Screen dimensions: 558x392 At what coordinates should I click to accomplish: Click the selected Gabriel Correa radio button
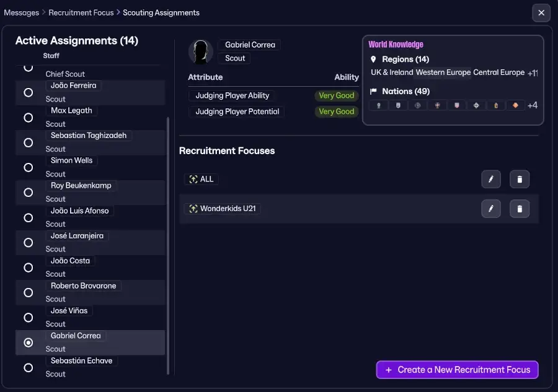pos(28,342)
